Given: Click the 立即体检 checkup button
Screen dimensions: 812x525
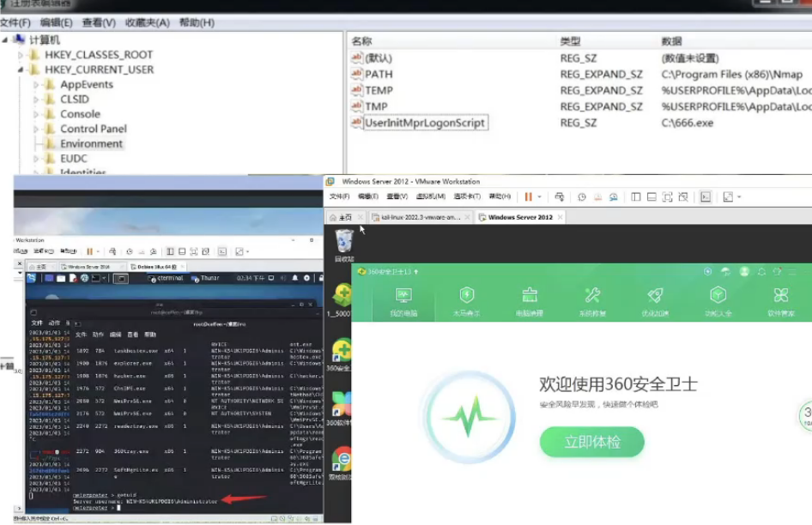Looking at the screenshot, I should (592, 442).
